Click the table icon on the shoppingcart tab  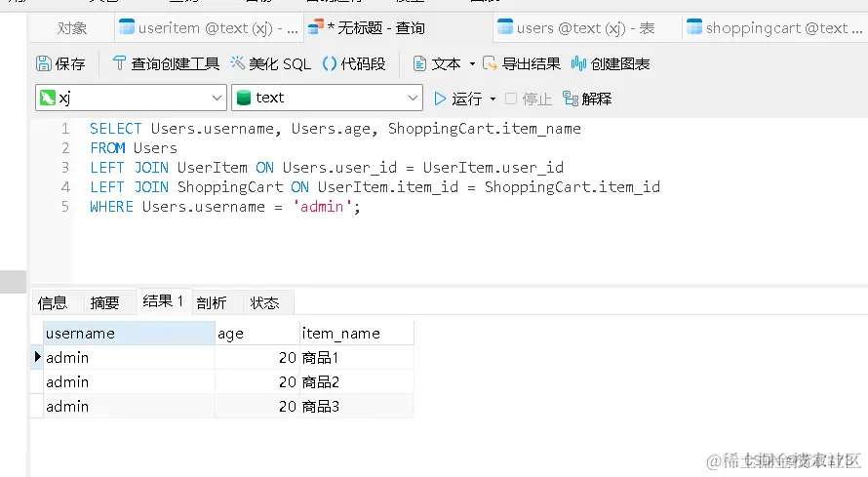click(694, 26)
